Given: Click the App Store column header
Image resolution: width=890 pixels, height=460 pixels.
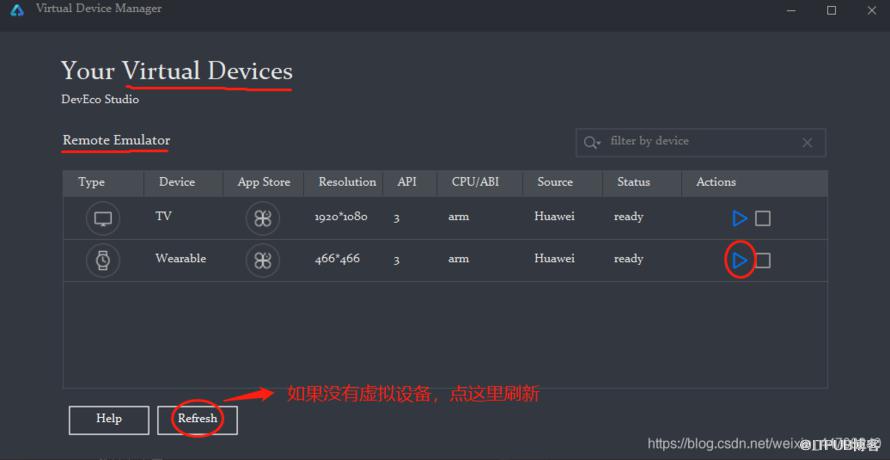Looking at the screenshot, I should [x=264, y=182].
